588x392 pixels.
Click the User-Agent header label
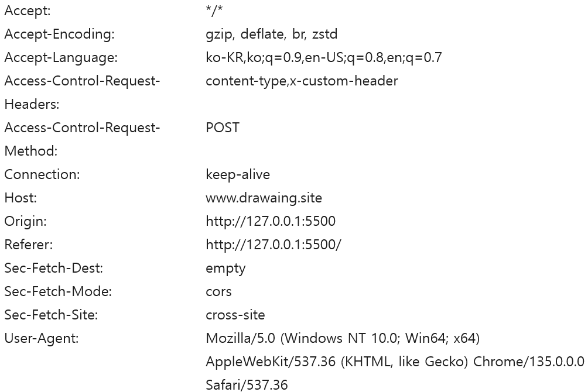click(42, 338)
